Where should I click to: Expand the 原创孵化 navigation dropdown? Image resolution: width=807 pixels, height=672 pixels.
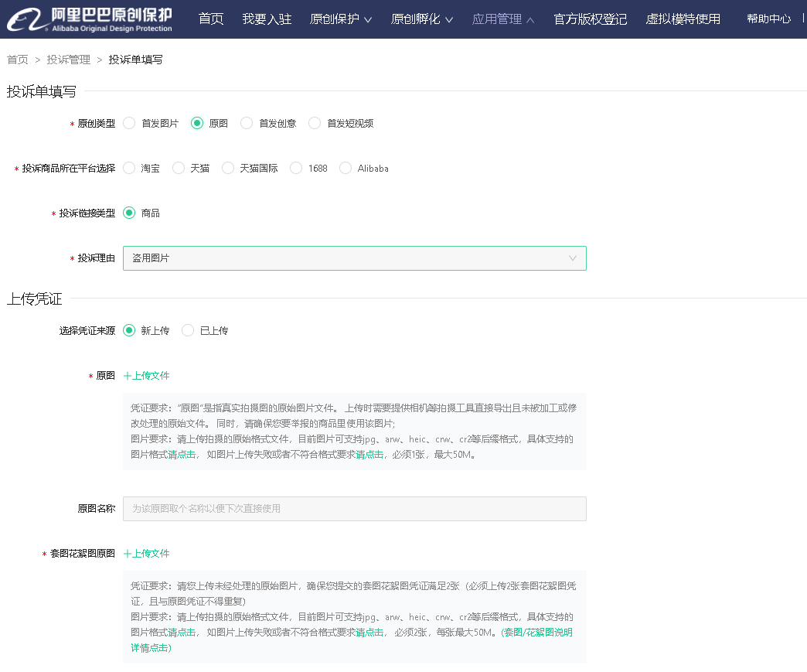pyautogui.click(x=422, y=18)
